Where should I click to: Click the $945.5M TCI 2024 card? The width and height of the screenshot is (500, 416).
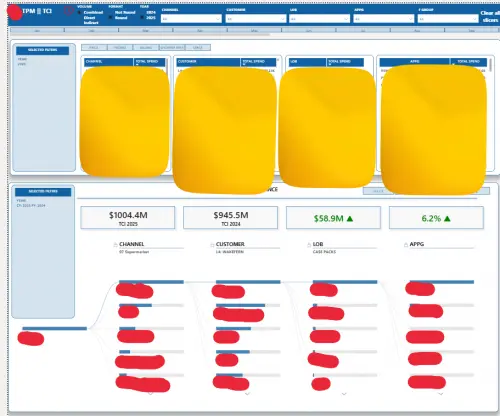tap(230, 218)
